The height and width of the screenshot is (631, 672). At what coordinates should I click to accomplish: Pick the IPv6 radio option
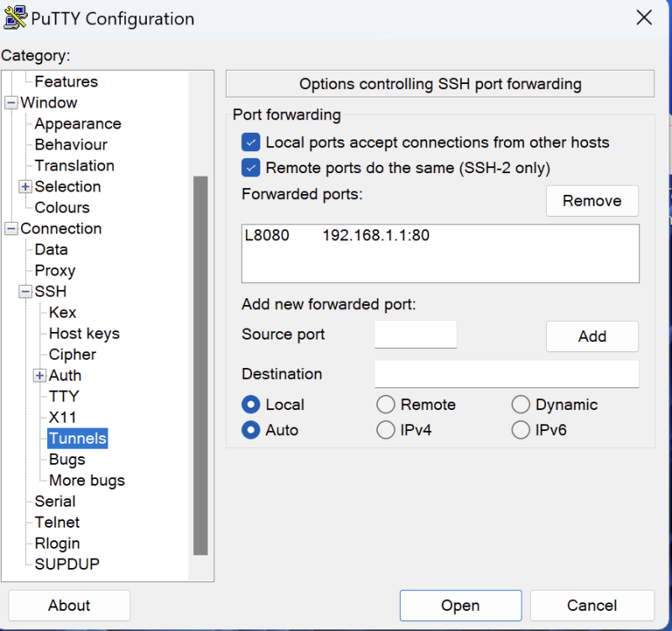[521, 430]
